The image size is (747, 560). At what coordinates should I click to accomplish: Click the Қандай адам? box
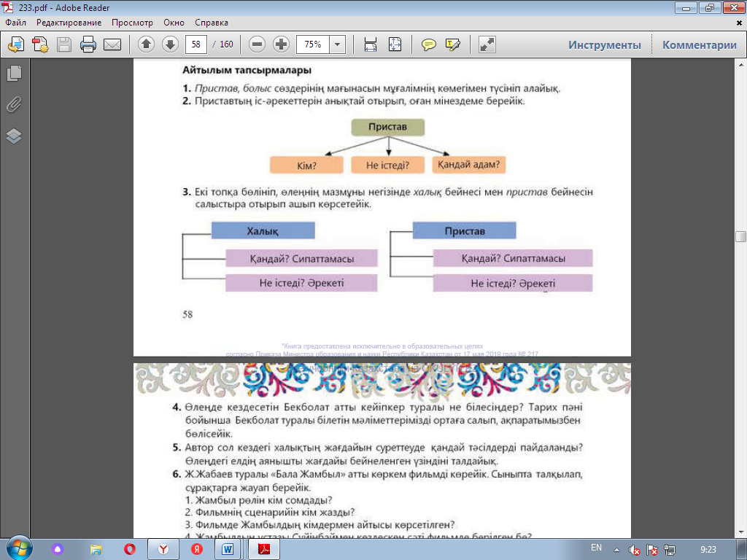point(469,165)
